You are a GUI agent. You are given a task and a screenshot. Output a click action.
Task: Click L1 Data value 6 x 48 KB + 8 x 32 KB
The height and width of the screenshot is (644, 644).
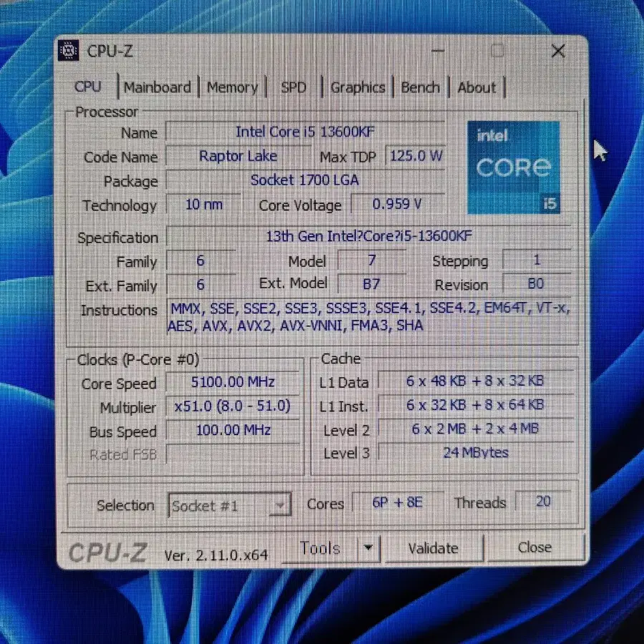pos(475,381)
